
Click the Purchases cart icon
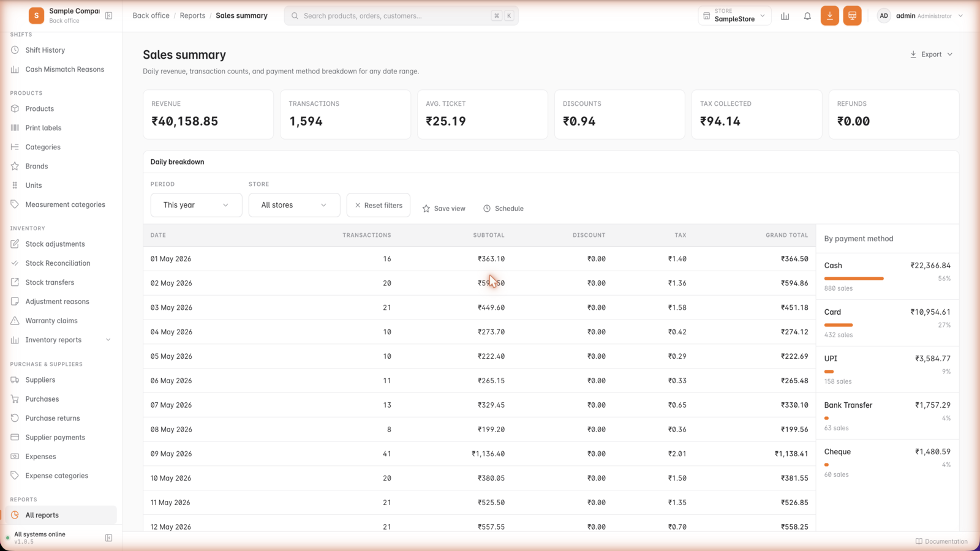pos(15,399)
